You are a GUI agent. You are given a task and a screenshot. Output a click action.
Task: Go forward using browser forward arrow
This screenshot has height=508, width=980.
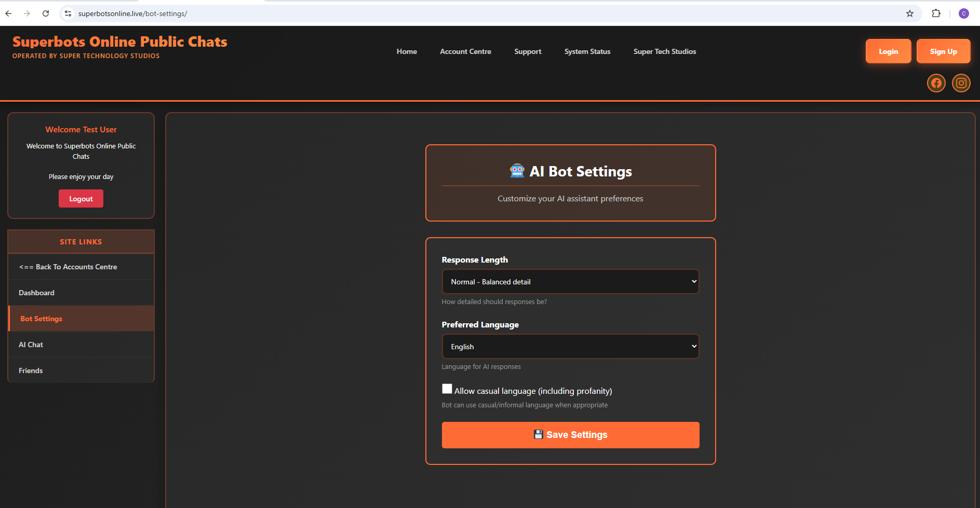pyautogui.click(x=27, y=13)
